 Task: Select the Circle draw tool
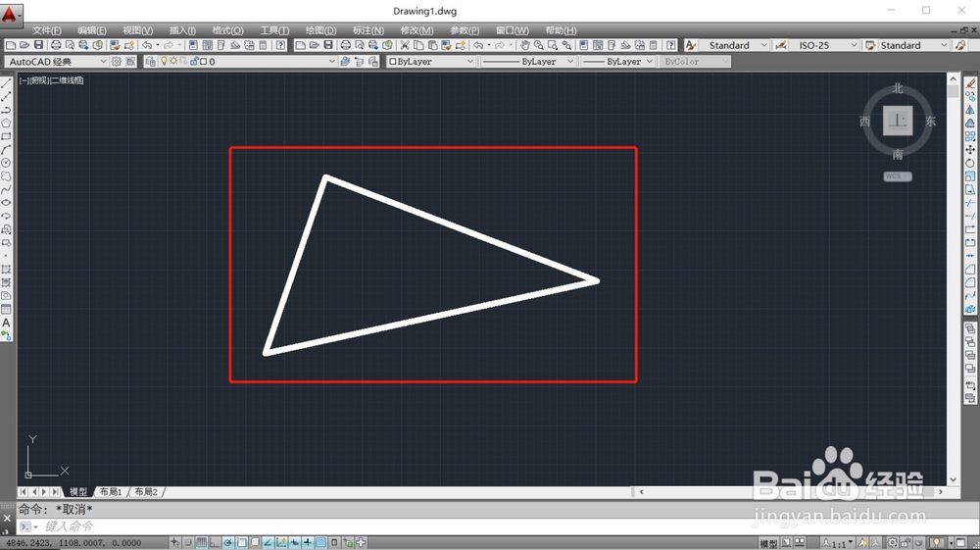pos(6,163)
